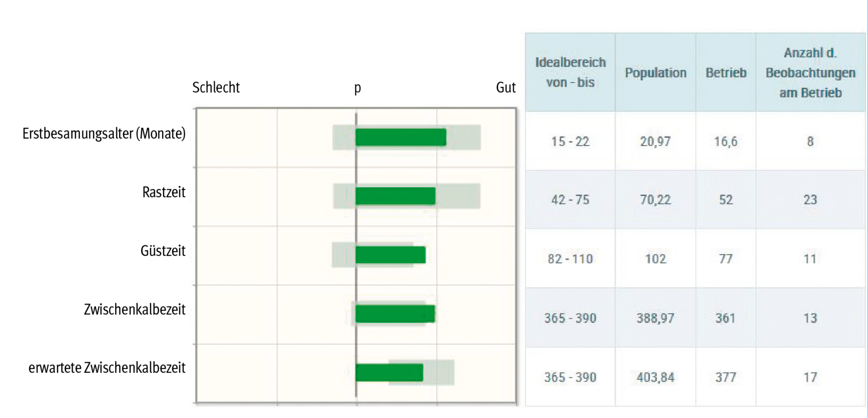Click the Gut axis label
This screenshot has width=868, height=418.
[505, 88]
